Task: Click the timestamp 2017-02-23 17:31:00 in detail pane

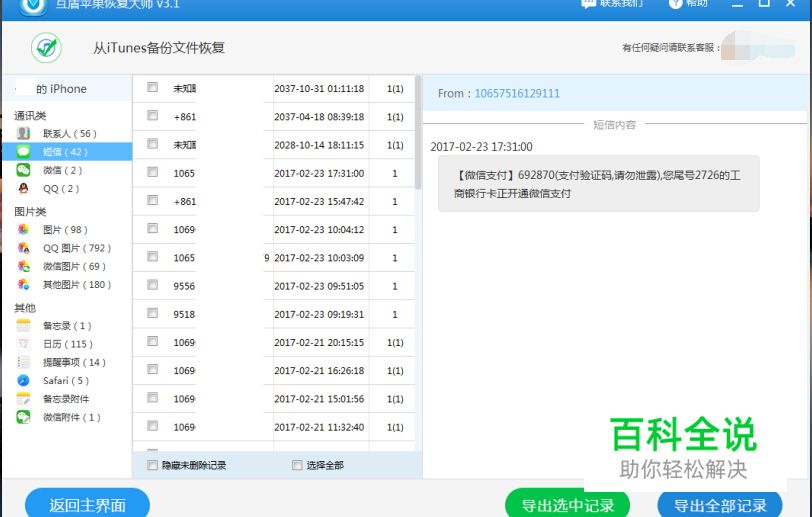Action: tap(482, 147)
